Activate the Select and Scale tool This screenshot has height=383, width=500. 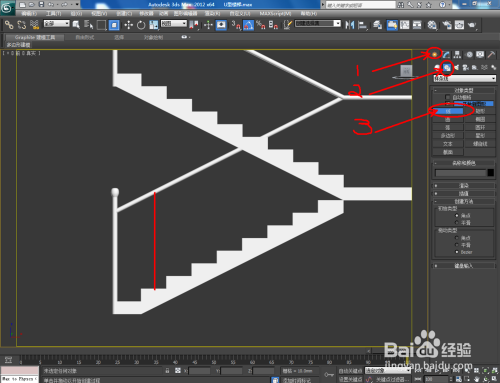[x=154, y=25]
